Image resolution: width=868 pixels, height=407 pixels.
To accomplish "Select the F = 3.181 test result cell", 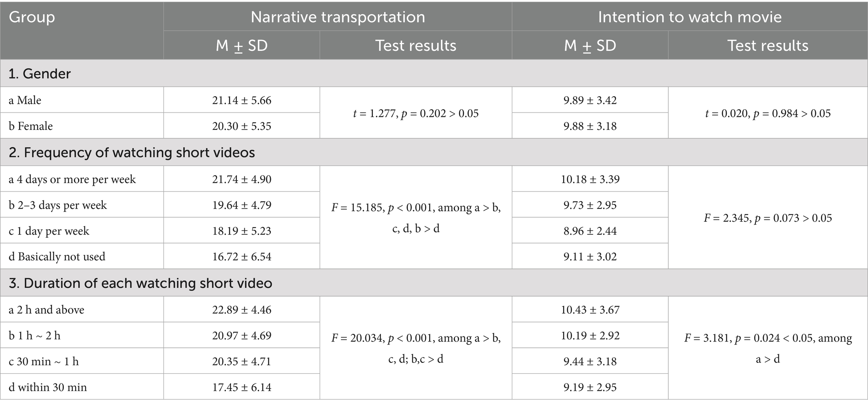I will click(x=768, y=349).
